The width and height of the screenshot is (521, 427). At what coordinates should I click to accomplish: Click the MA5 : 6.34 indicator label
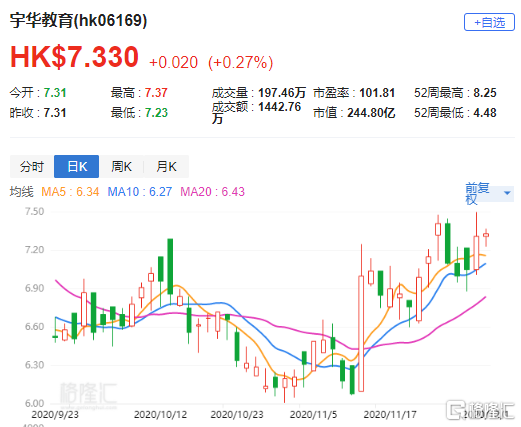(x=70, y=192)
